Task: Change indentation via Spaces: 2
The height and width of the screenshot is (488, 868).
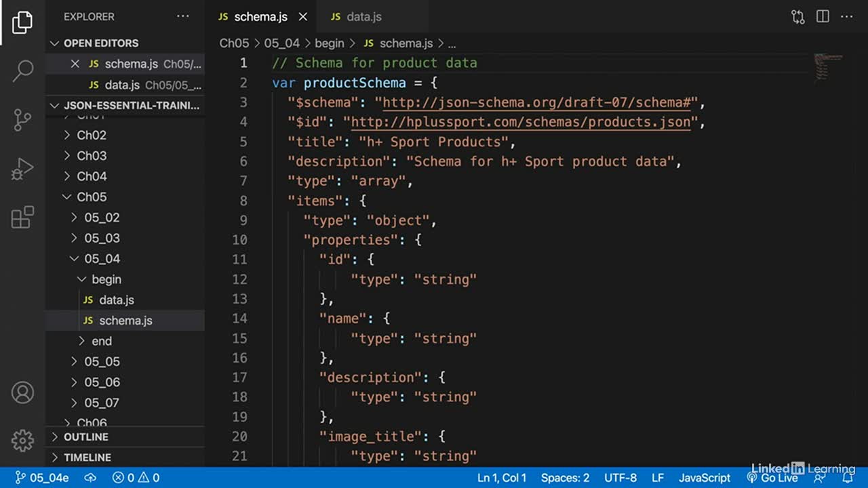Action: [x=565, y=478]
